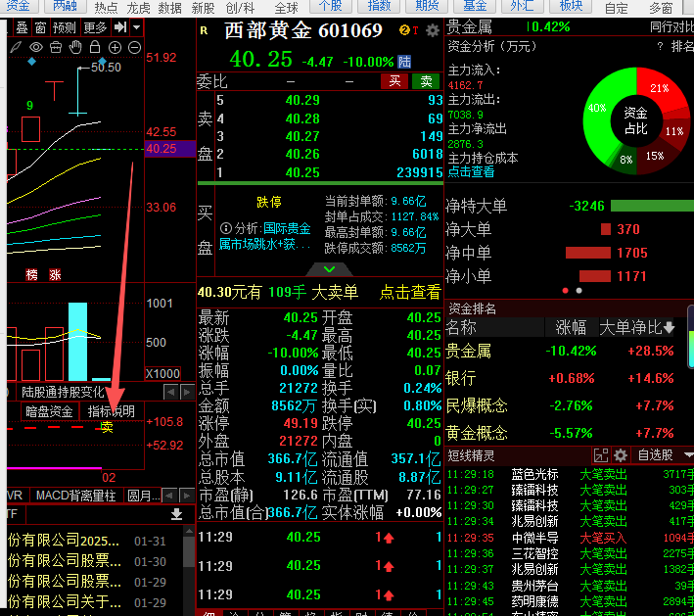Click the question mark help icon in 资金分析
Viewport: 694px width, 616px height.
coord(660,46)
